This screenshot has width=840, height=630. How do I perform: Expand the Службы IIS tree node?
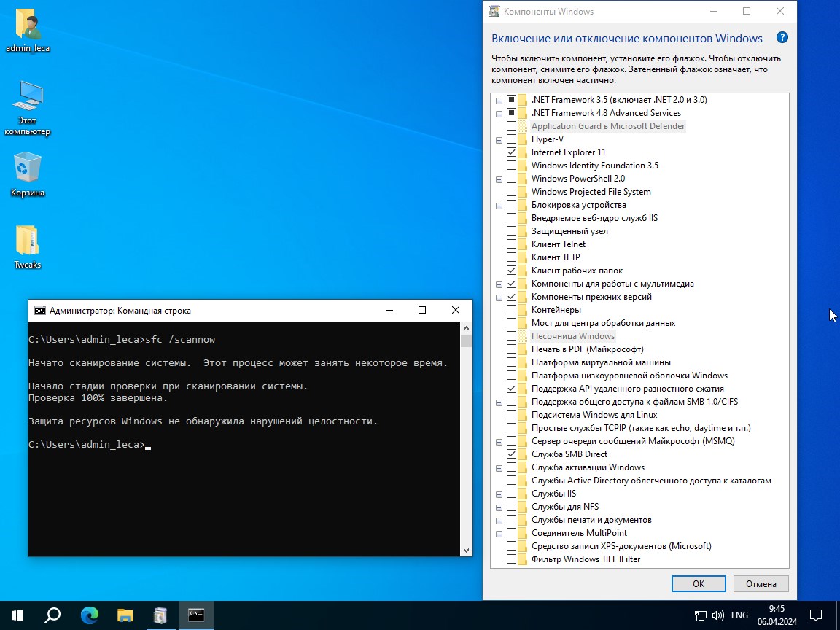(x=499, y=494)
